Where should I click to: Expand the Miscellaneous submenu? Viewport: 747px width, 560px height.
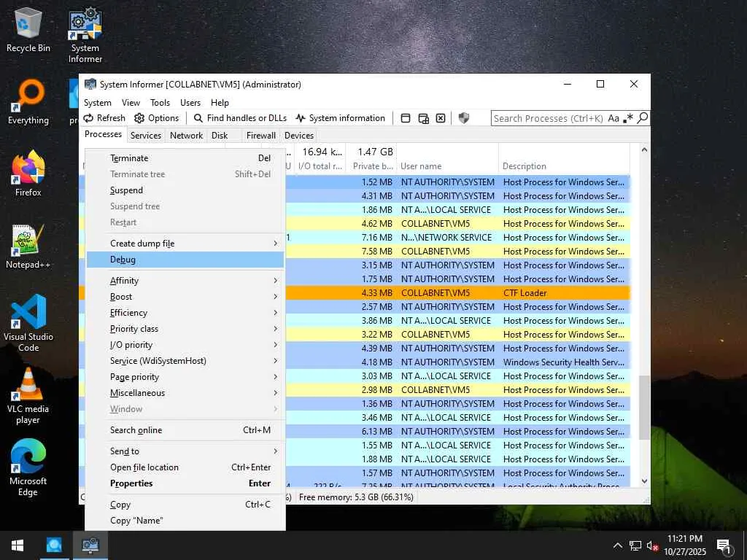pos(185,393)
